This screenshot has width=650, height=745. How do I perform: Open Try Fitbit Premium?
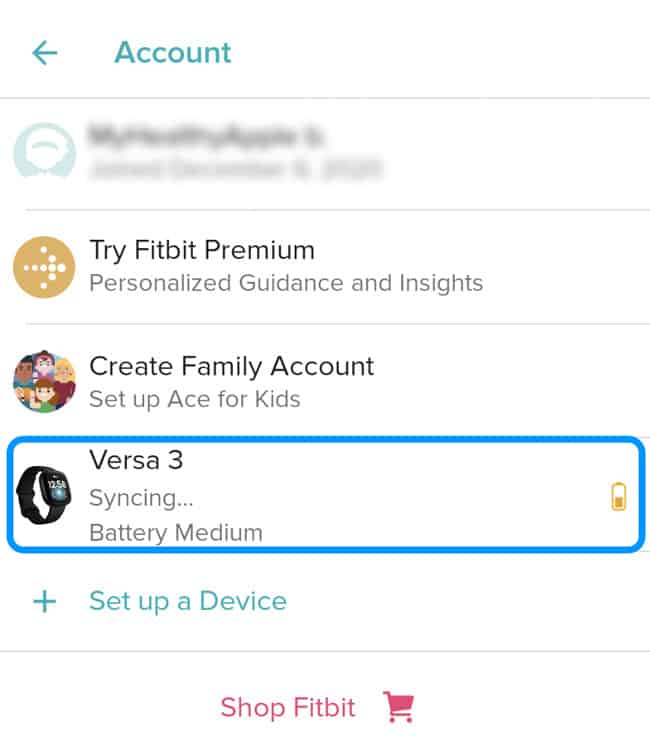[202, 250]
